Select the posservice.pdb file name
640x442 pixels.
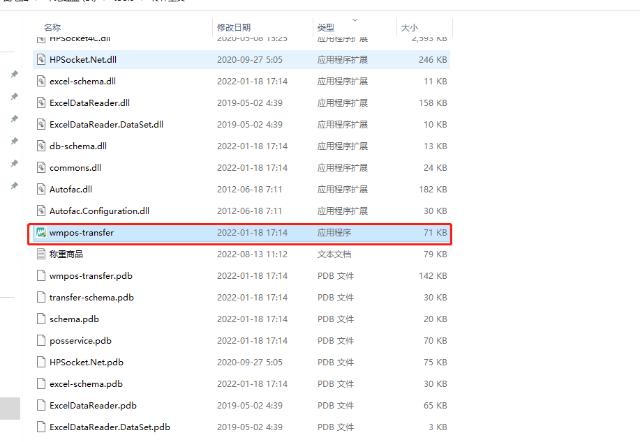point(80,340)
